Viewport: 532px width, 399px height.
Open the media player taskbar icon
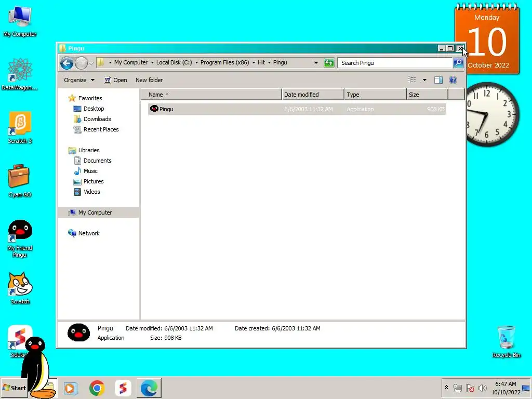click(x=71, y=388)
